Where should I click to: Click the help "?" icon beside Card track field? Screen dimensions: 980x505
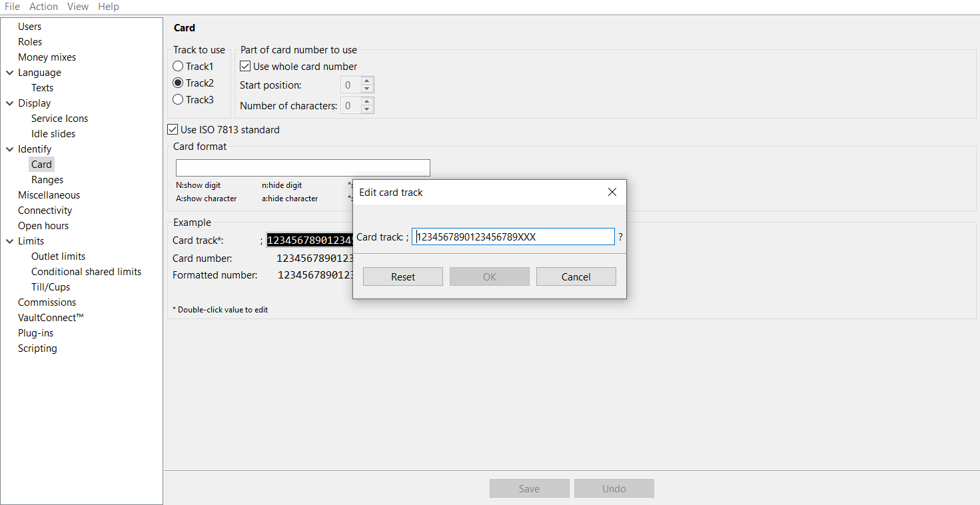[x=620, y=237]
